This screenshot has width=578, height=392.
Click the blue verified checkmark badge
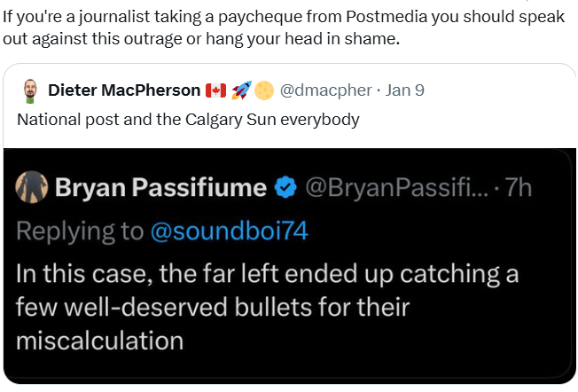[285, 186]
